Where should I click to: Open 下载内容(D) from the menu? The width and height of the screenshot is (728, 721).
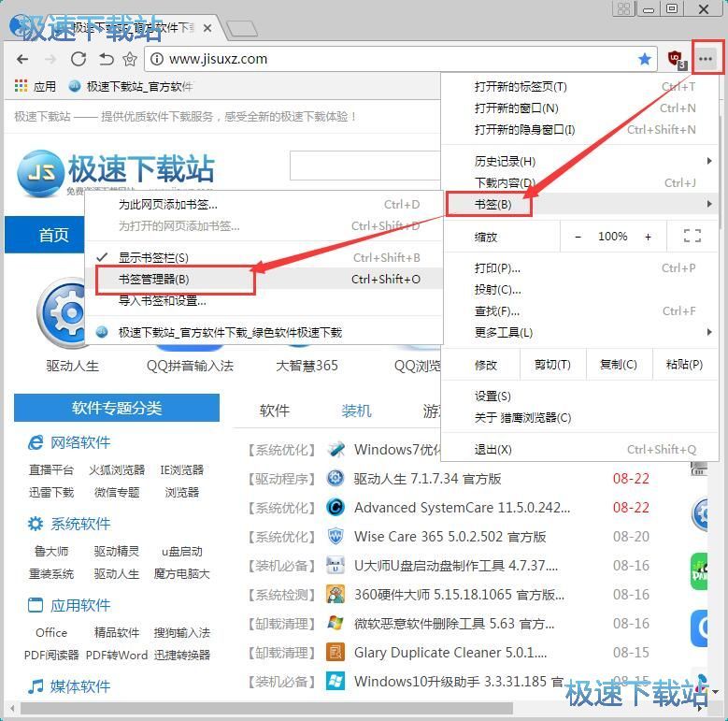tap(579, 182)
